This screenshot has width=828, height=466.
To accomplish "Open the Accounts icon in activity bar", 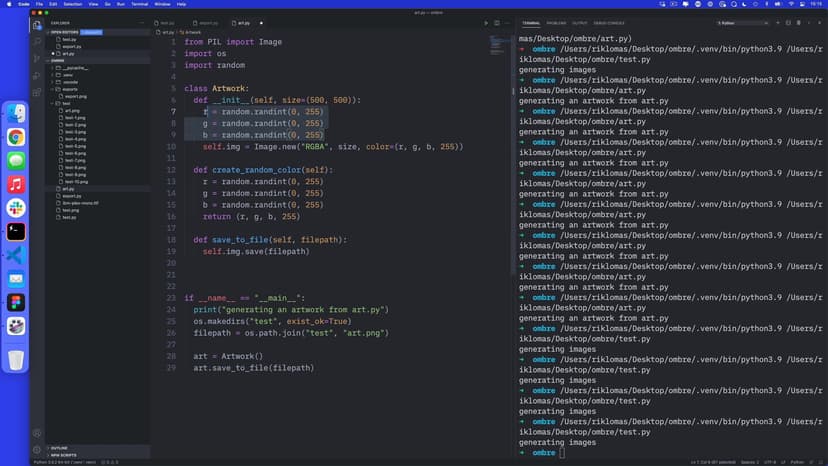I will 37,432.
